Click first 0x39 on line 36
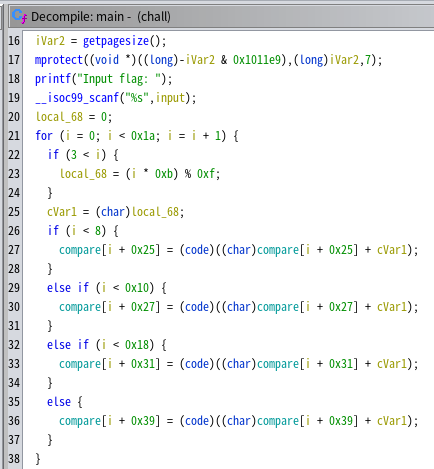Image resolution: width=434 pixels, height=469 pixels. coord(143,421)
